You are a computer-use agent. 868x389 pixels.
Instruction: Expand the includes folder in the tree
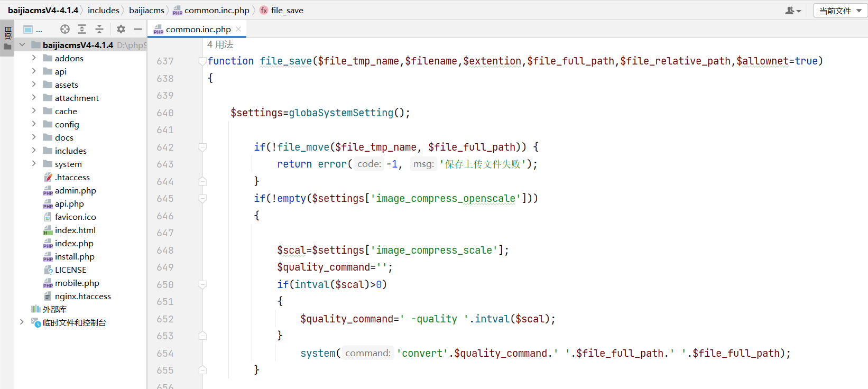tap(34, 150)
